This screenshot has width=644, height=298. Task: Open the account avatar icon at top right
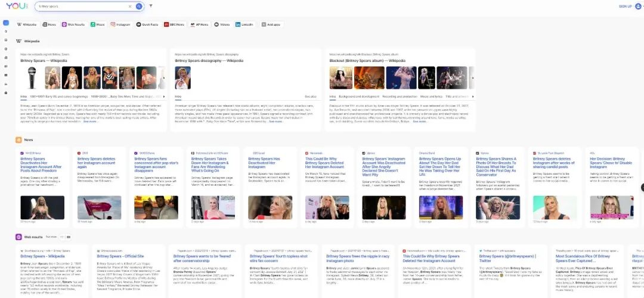tap(638, 6)
